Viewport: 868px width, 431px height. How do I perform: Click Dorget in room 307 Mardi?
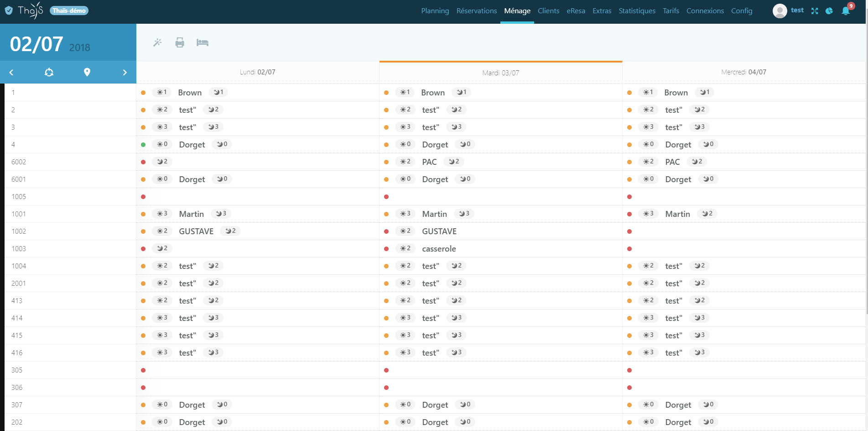[435, 405]
